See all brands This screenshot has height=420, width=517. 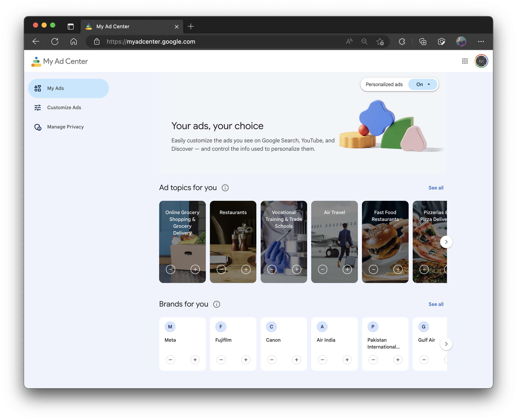[436, 304]
